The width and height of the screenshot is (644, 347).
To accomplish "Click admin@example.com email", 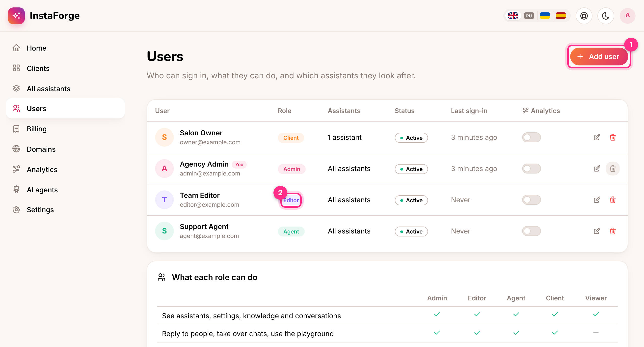I will coord(210,174).
